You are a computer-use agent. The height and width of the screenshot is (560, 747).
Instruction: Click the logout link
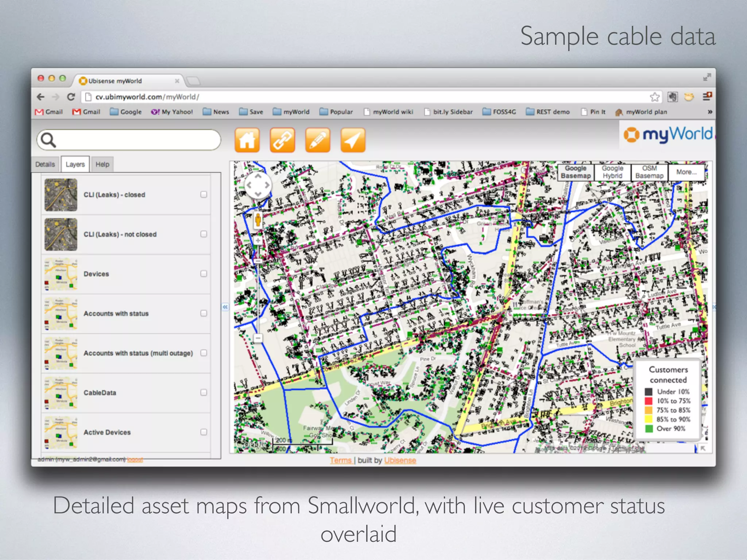135,460
